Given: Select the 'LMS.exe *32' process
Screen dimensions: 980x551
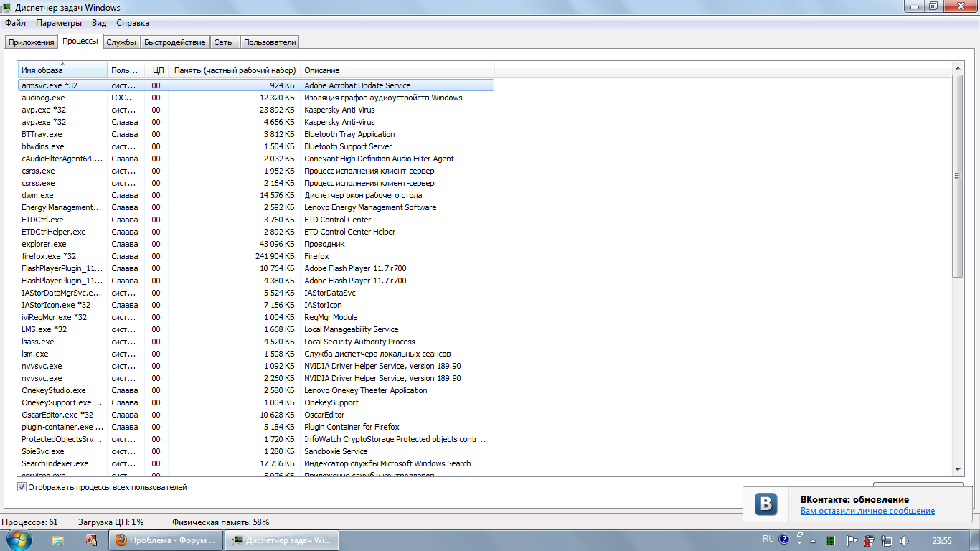Looking at the screenshot, I should coord(255,329).
